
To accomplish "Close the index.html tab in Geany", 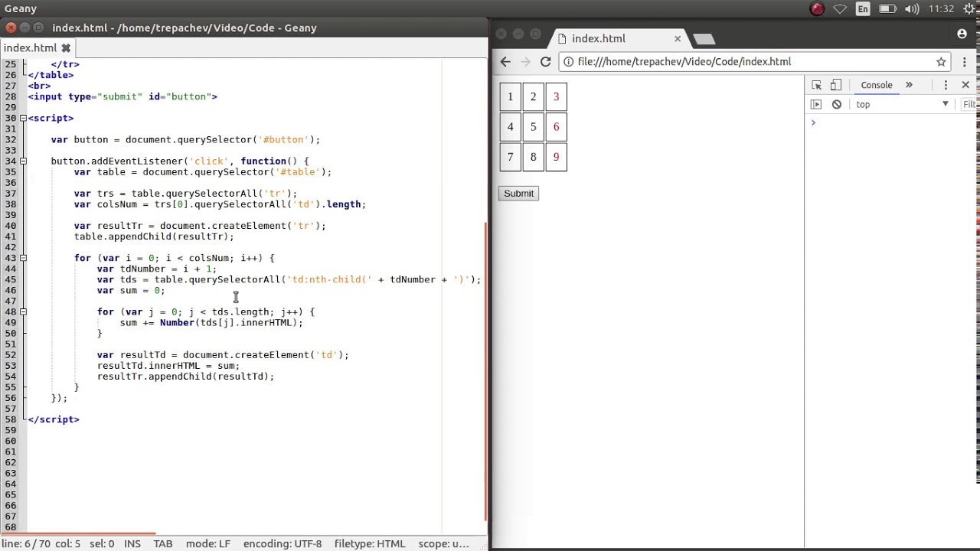I will coord(66,47).
